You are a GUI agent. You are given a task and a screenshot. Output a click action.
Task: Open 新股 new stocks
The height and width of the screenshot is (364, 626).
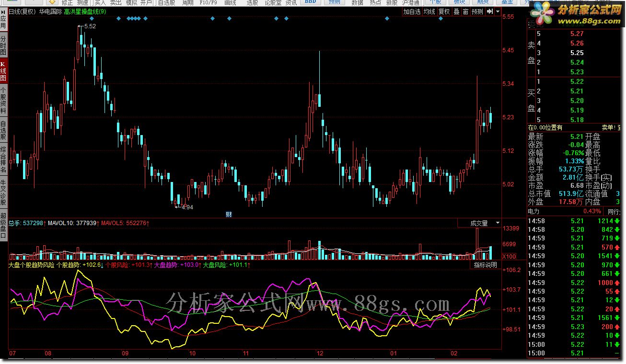pos(392,2)
